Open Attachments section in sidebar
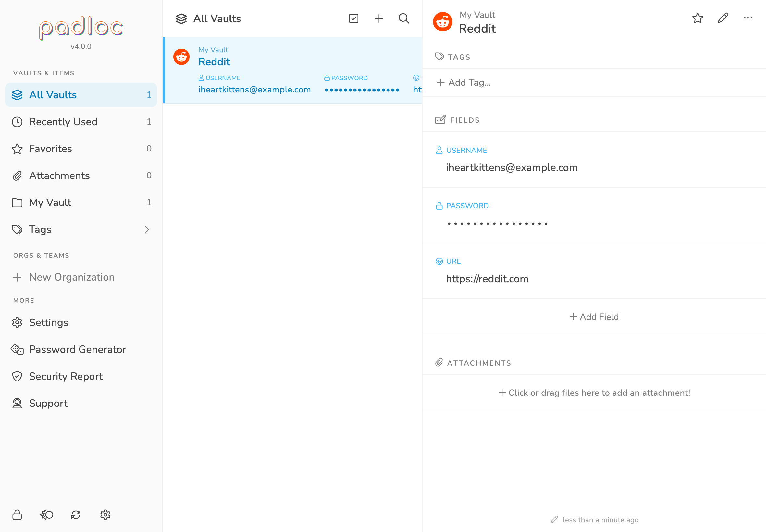This screenshot has height=532, width=766. 81,176
